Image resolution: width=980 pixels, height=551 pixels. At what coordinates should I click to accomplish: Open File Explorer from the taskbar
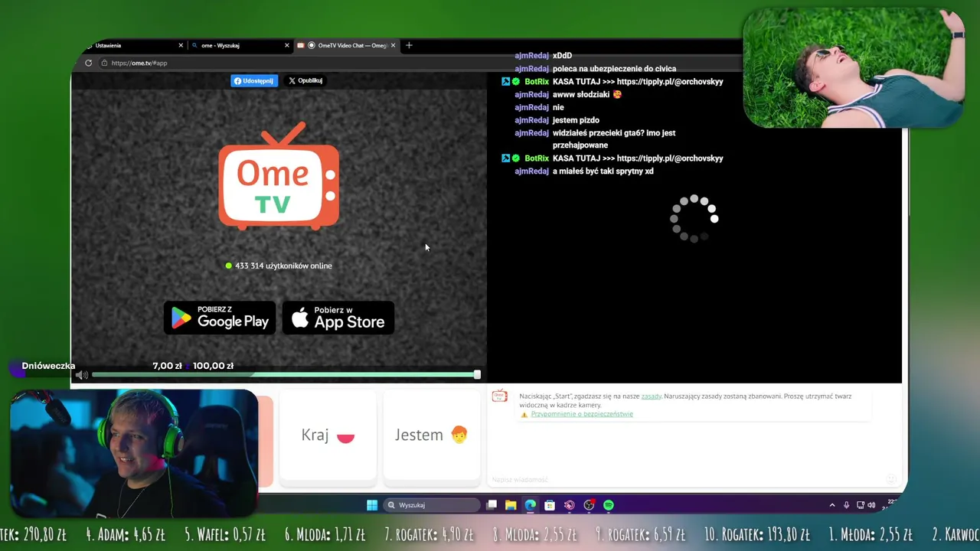click(511, 505)
